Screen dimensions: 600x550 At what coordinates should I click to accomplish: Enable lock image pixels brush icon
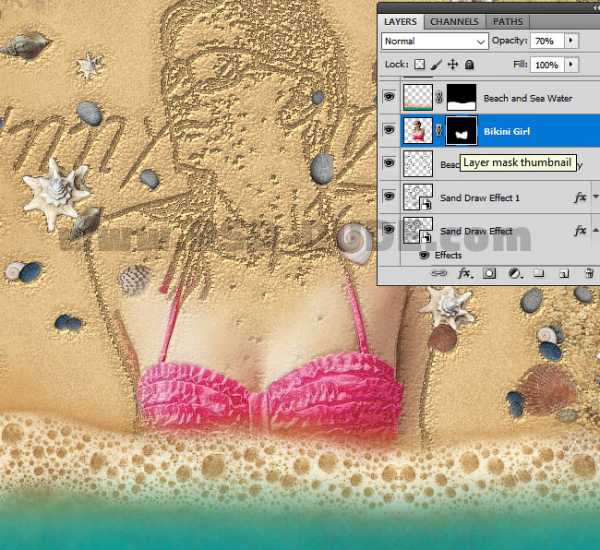436,64
